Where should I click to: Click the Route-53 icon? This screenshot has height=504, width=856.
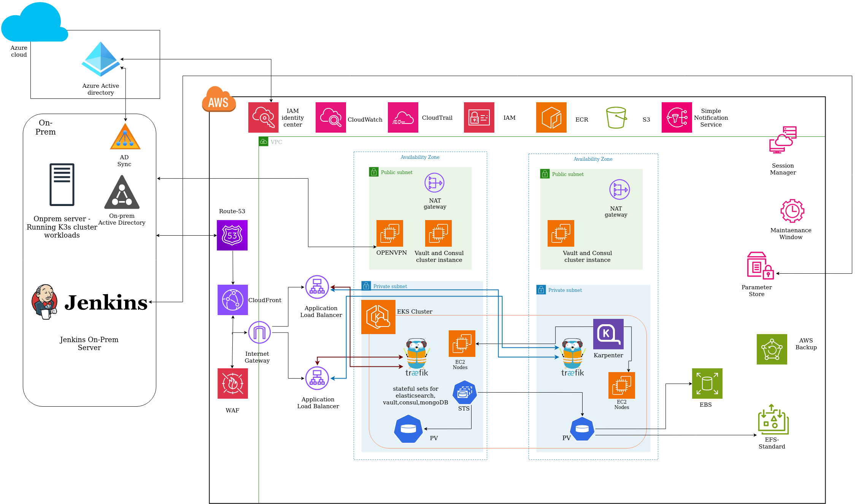click(x=232, y=235)
